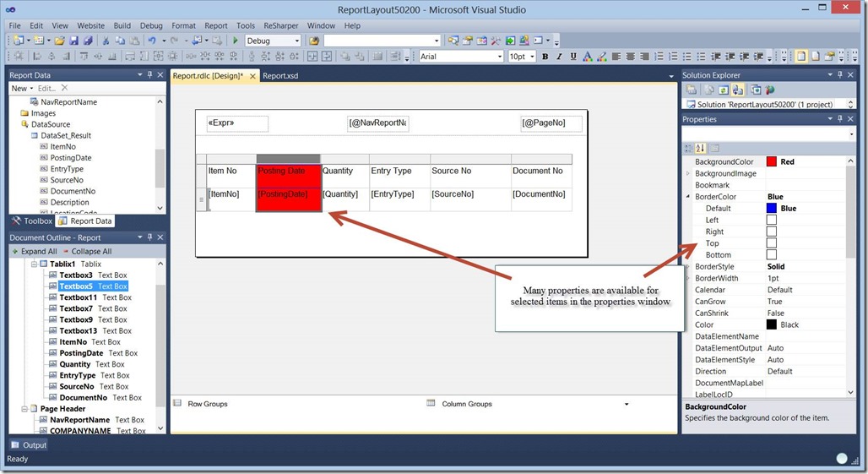This screenshot has width=868, height=474.
Task: Collapse the BorderColor property group
Action: (688, 197)
